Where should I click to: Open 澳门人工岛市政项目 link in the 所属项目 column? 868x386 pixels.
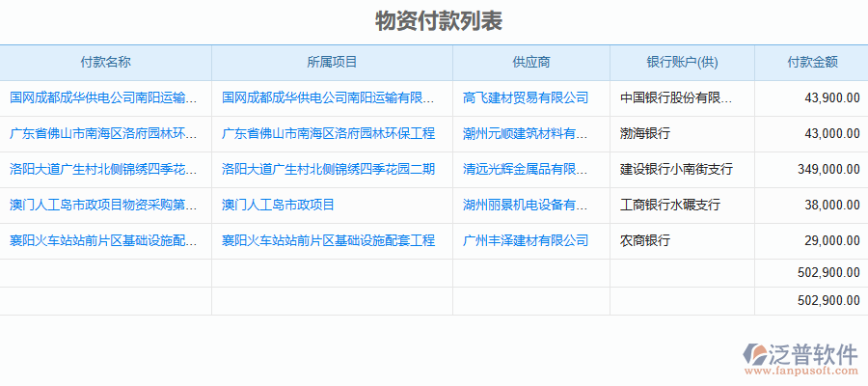pos(278,205)
